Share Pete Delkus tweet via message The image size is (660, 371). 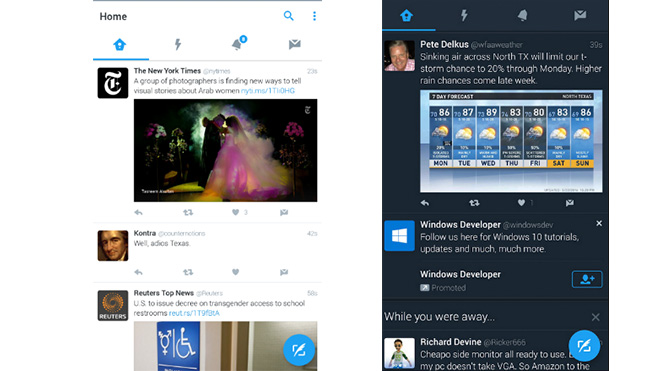(x=570, y=203)
